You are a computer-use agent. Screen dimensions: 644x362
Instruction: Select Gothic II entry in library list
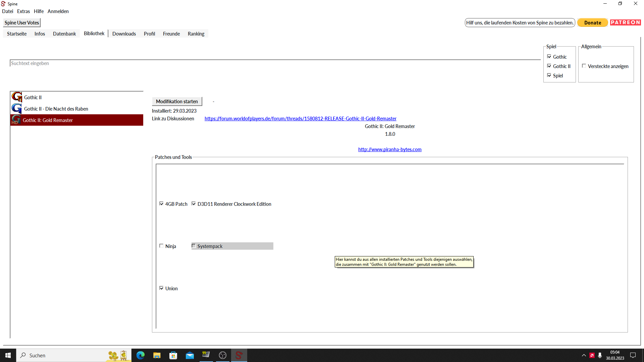[x=77, y=97]
